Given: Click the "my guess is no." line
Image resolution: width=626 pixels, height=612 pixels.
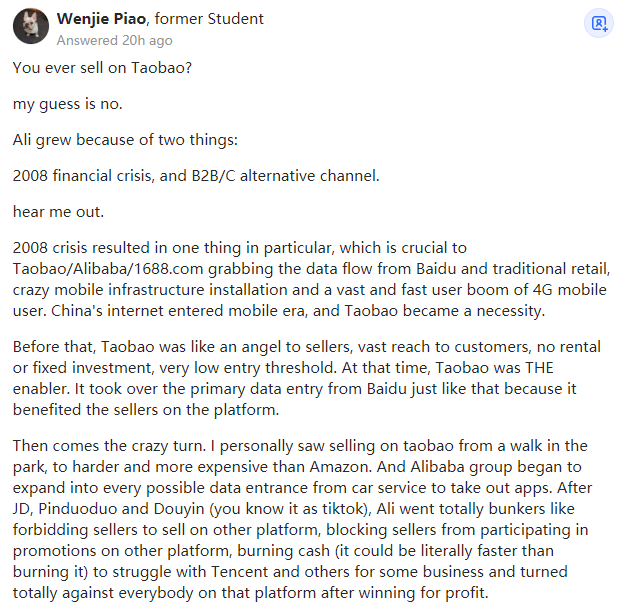Looking at the screenshot, I should (x=64, y=103).
